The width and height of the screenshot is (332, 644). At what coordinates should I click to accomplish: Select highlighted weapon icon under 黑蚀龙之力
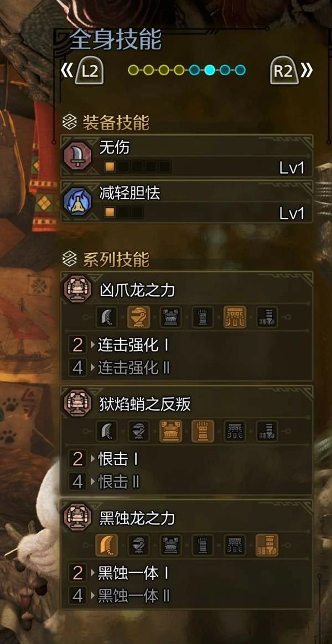click(106, 545)
